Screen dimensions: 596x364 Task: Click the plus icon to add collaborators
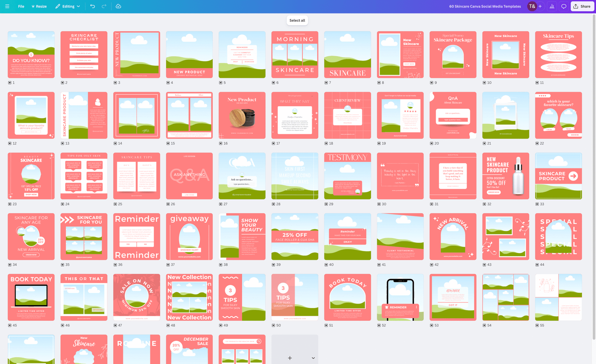[540, 6]
